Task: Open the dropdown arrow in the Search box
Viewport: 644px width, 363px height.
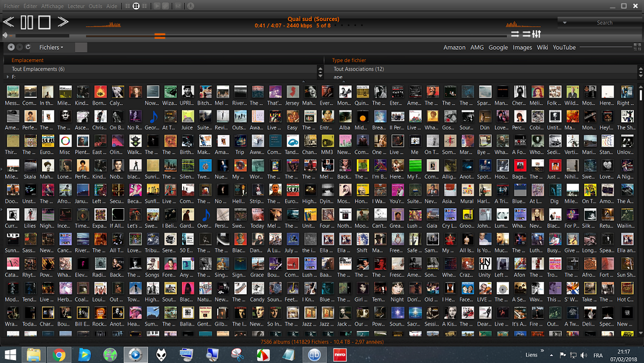Action: coord(565,23)
